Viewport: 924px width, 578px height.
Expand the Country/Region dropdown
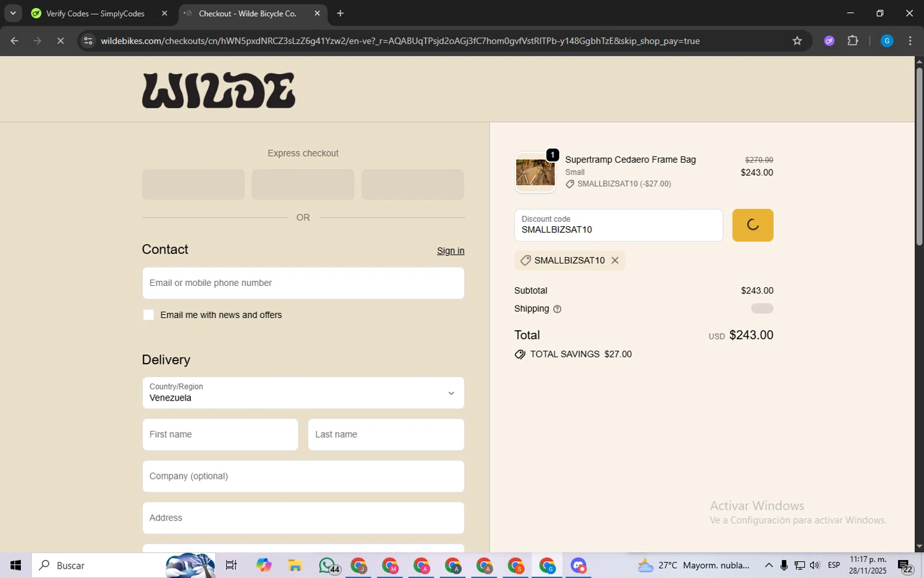pyautogui.click(x=303, y=393)
